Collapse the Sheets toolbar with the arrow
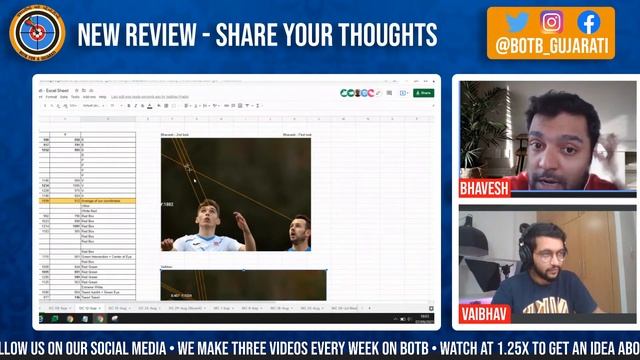This screenshot has height=360, width=640. 433,106
